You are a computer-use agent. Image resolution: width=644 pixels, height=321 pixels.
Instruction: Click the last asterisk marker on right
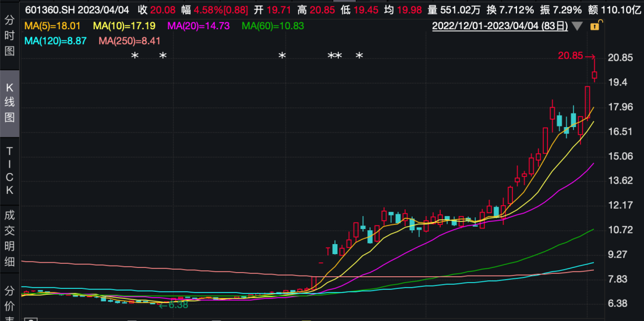(x=360, y=56)
